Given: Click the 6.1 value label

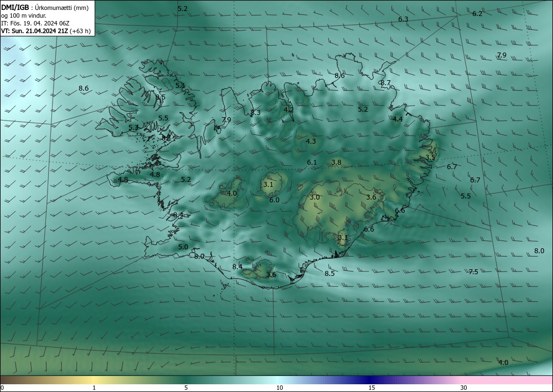Looking at the screenshot, I should [312, 163].
